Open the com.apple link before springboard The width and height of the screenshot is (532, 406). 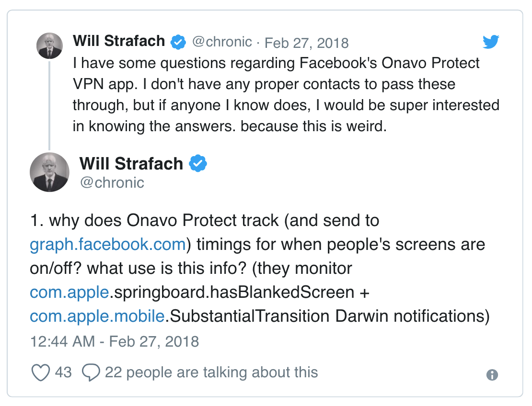click(x=69, y=292)
